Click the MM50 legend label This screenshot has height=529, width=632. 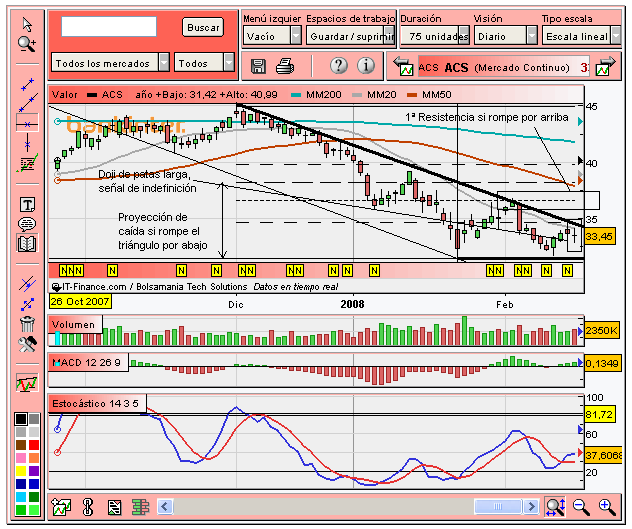tap(437, 95)
